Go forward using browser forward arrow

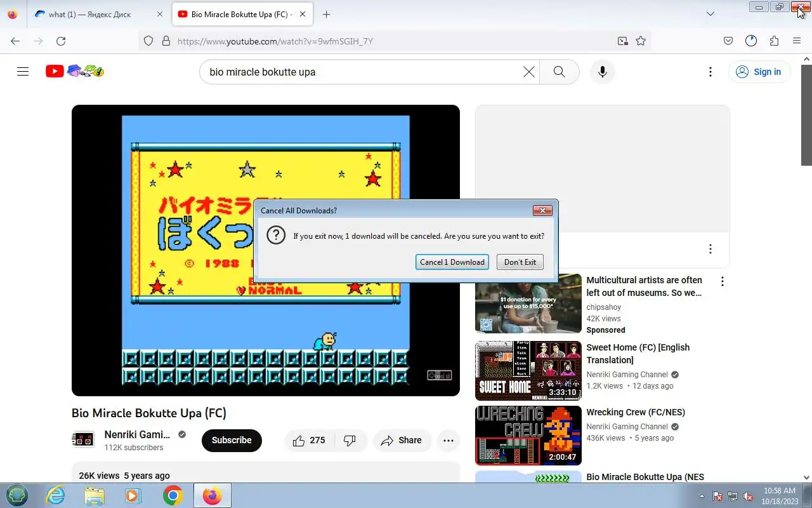tap(38, 41)
